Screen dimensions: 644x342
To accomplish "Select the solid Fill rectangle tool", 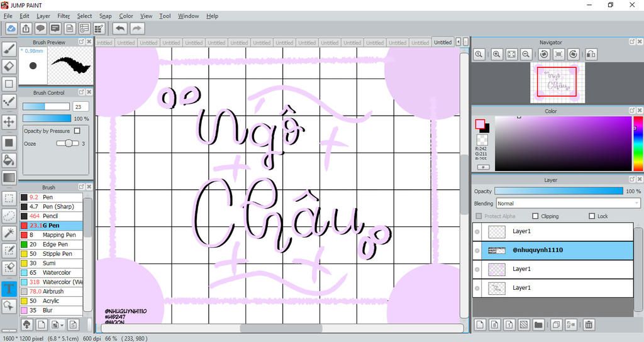I will 9,143.
